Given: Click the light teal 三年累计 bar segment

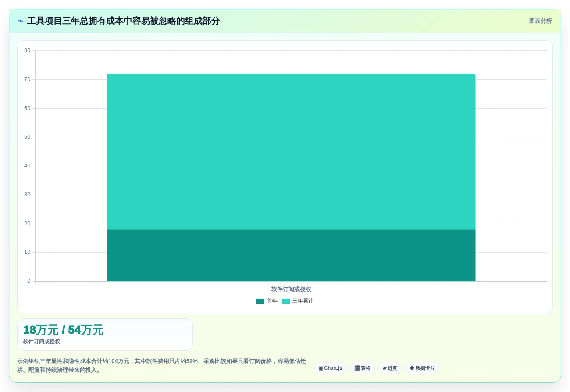Looking at the screenshot, I should 291,152.
